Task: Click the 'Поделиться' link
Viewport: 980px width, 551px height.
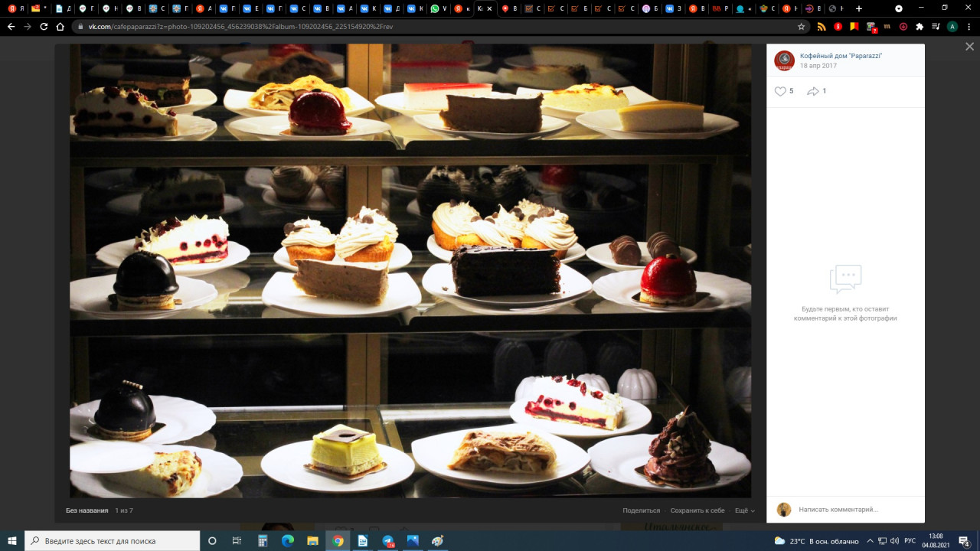Action: (641, 510)
